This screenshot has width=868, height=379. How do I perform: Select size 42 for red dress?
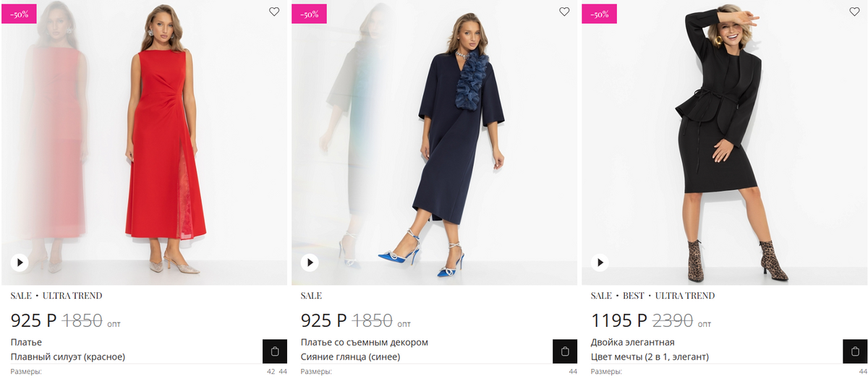point(271,372)
